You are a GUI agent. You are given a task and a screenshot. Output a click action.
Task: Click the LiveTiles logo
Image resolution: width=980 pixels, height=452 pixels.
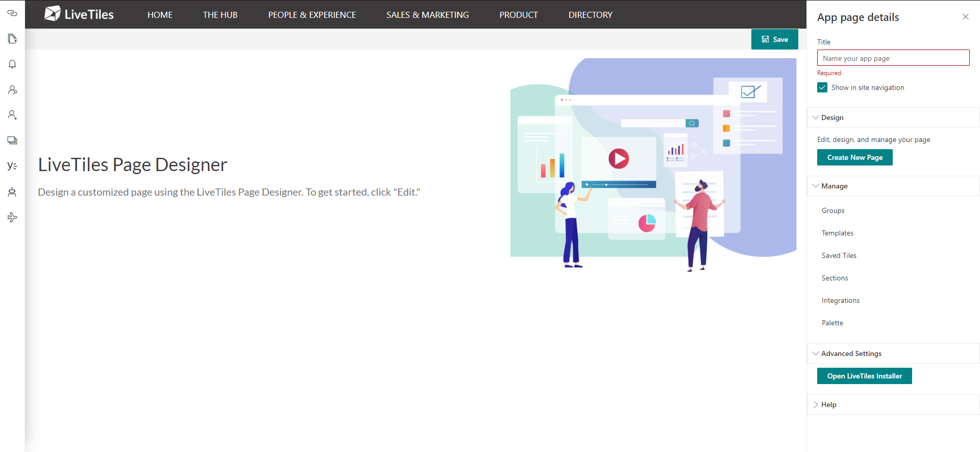tap(79, 14)
